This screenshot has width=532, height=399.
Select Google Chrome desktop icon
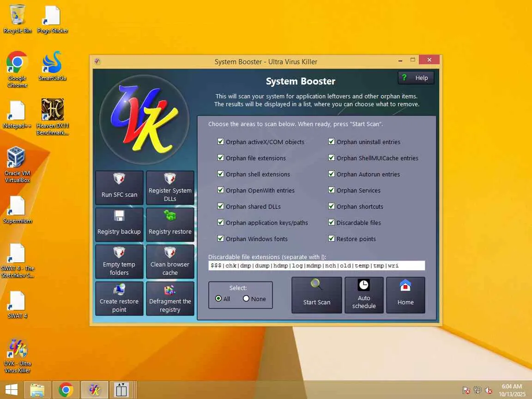[17, 70]
